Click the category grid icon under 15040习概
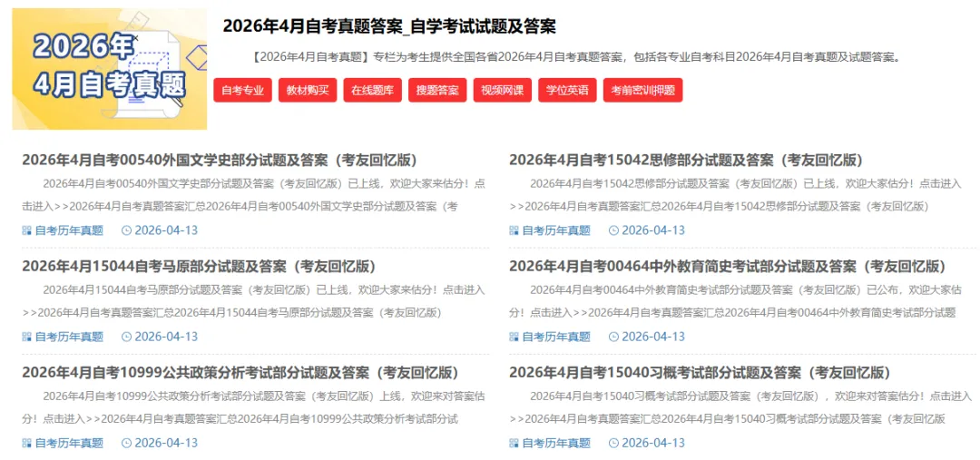Screen dimensions: 980x460 pyautogui.click(x=514, y=444)
